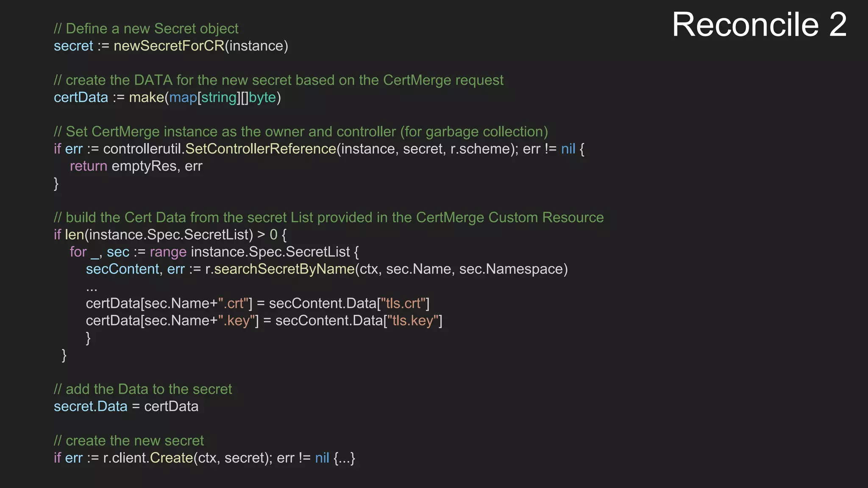Click the comment 'Set CertMerge instance as the owner'

click(x=301, y=132)
